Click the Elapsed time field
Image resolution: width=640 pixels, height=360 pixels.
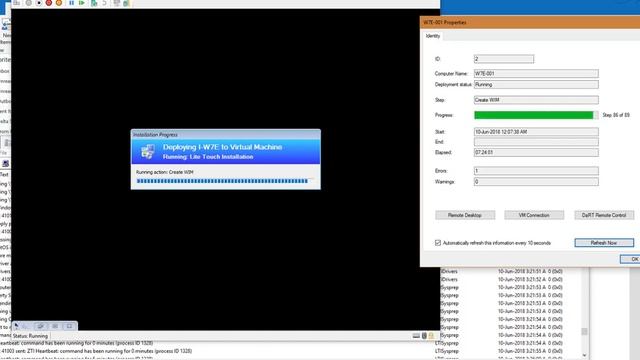(x=536, y=152)
